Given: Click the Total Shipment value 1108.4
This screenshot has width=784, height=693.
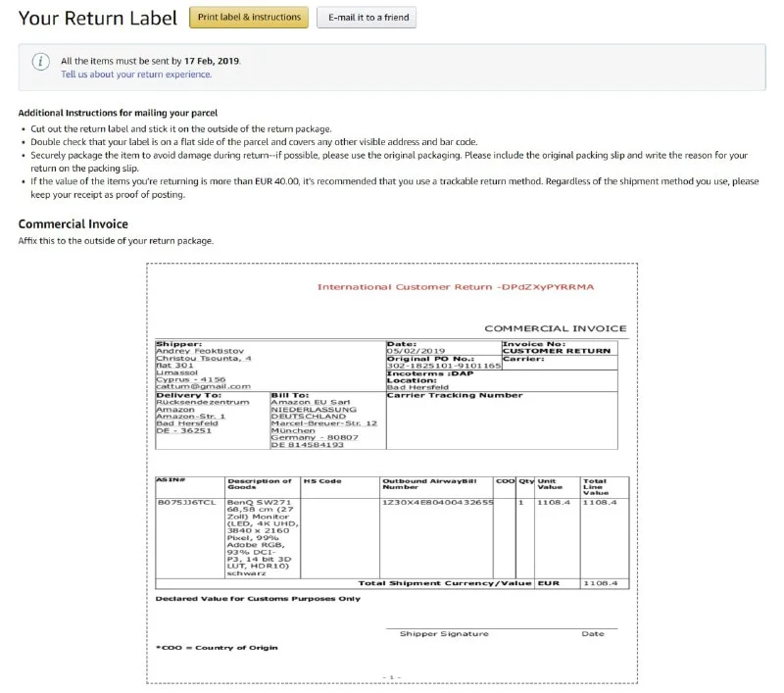Looking at the screenshot, I should click(600, 583).
